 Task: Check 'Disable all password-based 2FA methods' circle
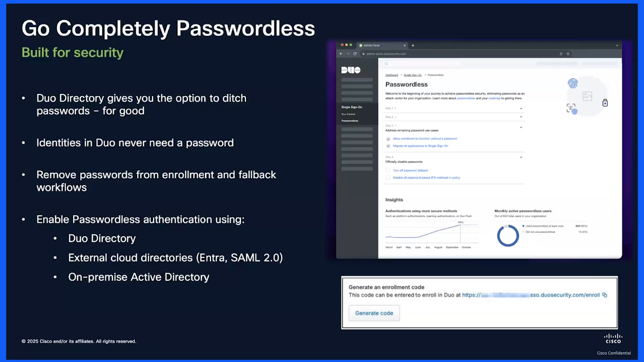(x=388, y=178)
